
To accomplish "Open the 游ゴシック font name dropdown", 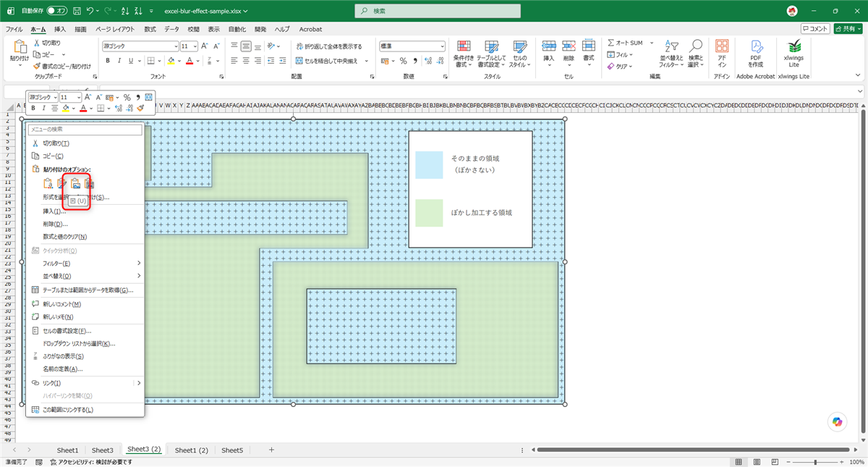I will pos(176,46).
